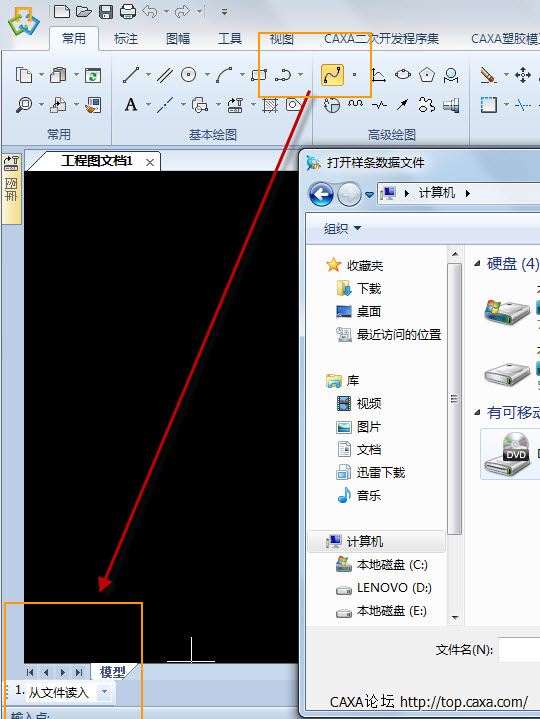The height and width of the screenshot is (719, 540).
Task: Switch to the 图幅 ribbon tab
Action: [178, 39]
